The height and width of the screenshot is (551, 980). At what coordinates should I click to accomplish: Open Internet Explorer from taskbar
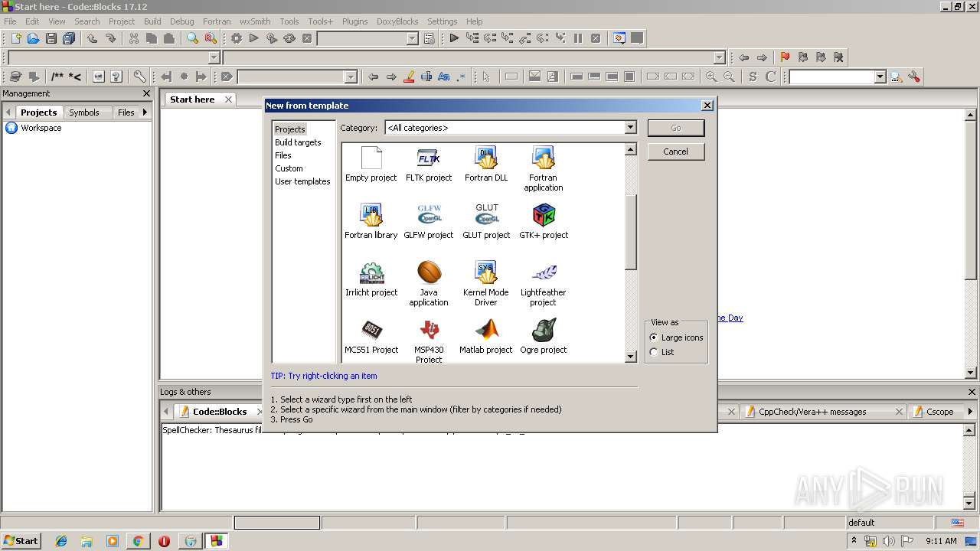(x=61, y=541)
